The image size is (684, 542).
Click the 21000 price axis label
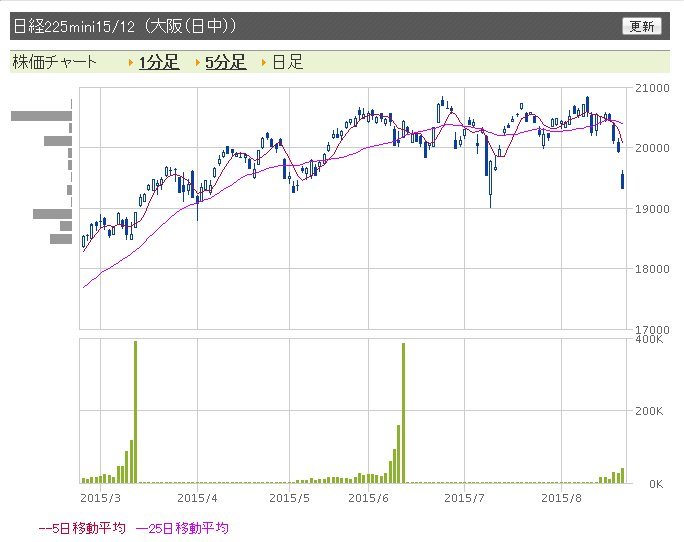[651, 89]
